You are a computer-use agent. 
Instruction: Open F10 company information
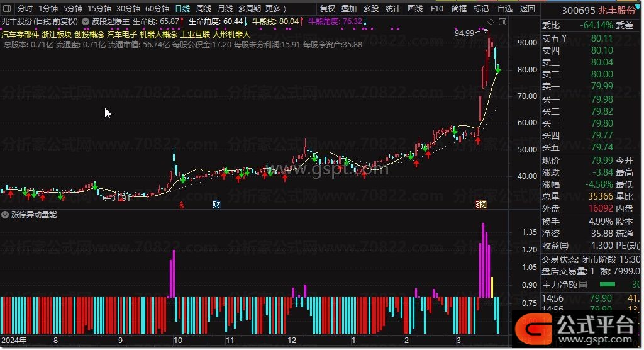pos(437,8)
